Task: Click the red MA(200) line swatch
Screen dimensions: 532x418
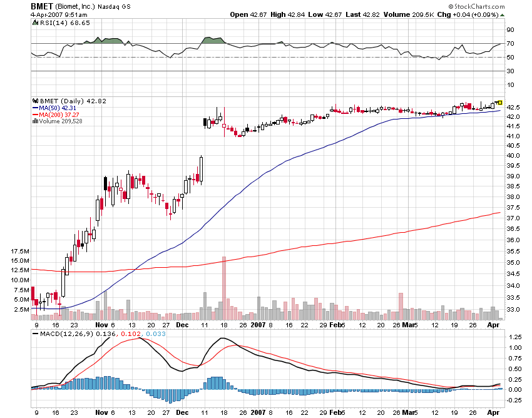Action: point(35,115)
